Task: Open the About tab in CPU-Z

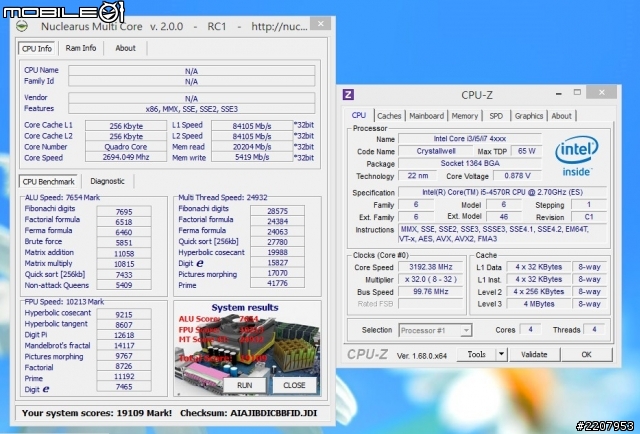Action: [561, 116]
